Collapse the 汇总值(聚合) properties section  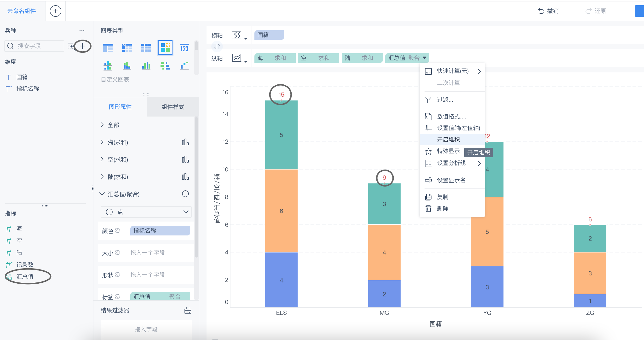click(x=102, y=194)
